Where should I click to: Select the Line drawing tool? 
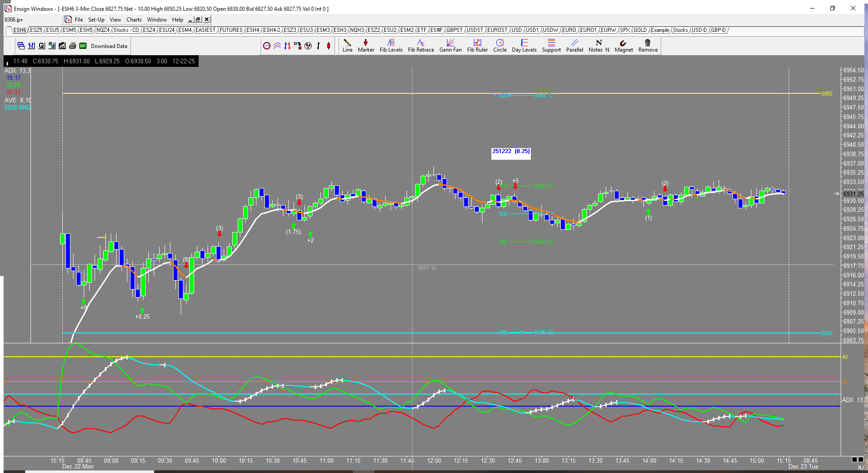click(347, 46)
